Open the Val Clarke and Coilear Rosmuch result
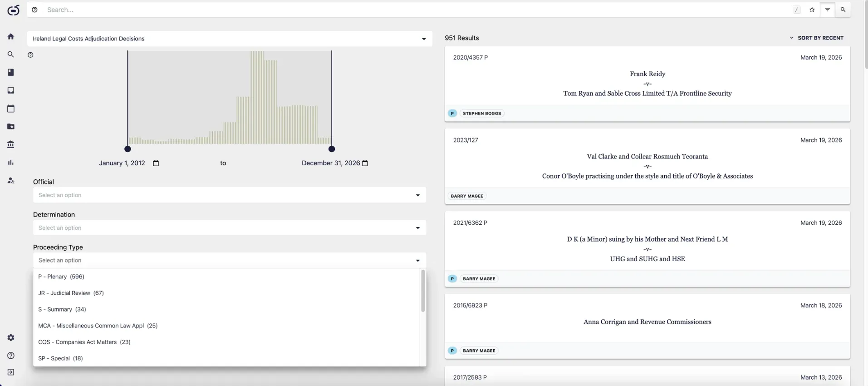Screen dimensions: 868x386 click(647, 166)
